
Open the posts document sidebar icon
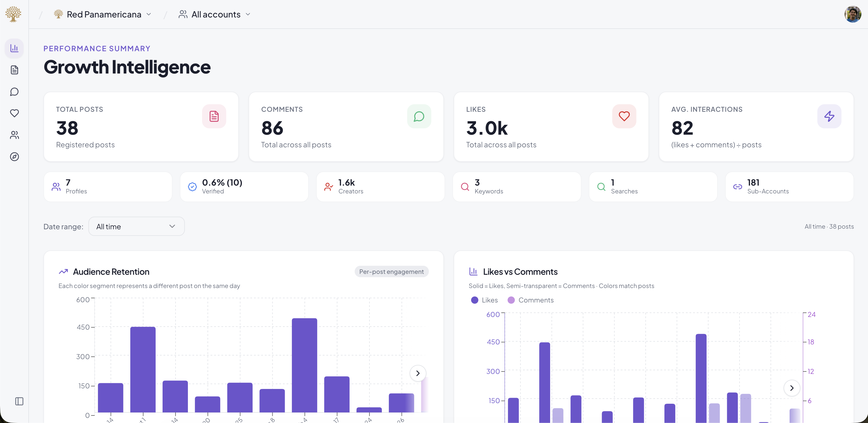tap(14, 70)
